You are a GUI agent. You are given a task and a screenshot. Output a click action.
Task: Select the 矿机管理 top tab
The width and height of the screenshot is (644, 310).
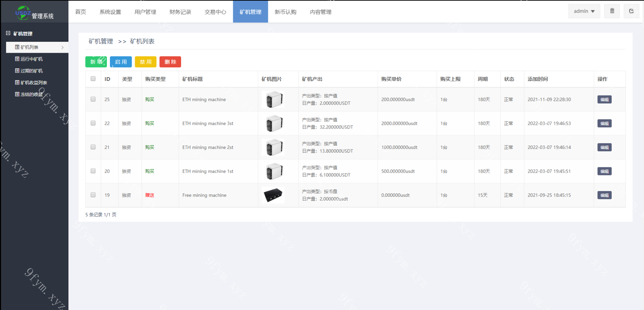251,12
